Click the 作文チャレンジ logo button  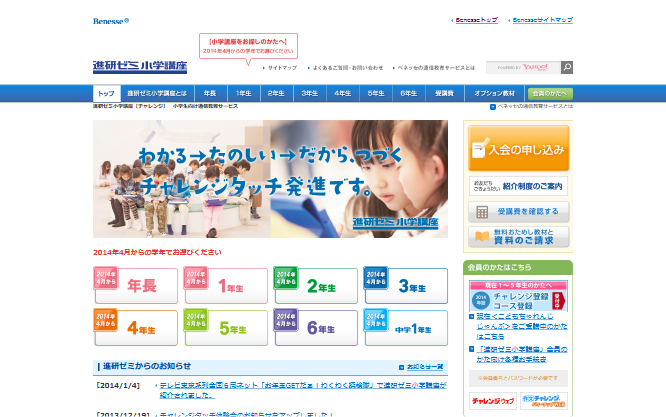pyautogui.click(x=544, y=401)
